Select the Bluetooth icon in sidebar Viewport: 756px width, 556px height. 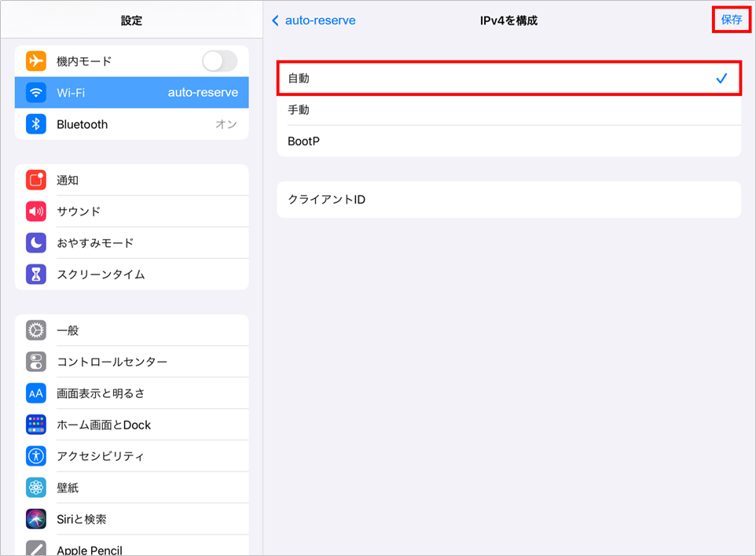[x=36, y=124]
